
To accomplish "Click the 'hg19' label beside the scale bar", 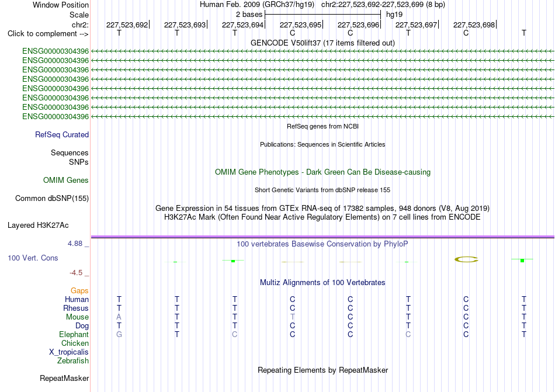I will coord(394,15).
